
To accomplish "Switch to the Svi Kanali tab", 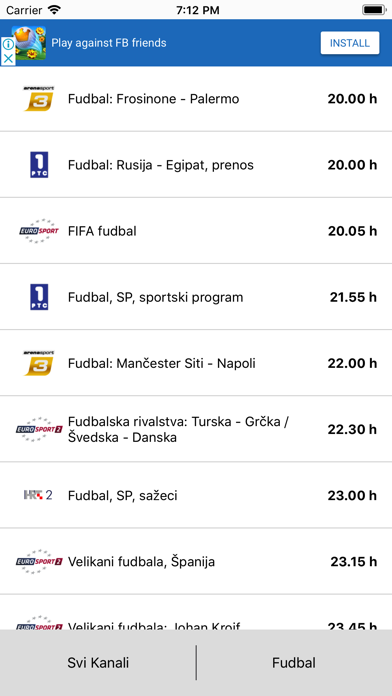I will [98, 663].
